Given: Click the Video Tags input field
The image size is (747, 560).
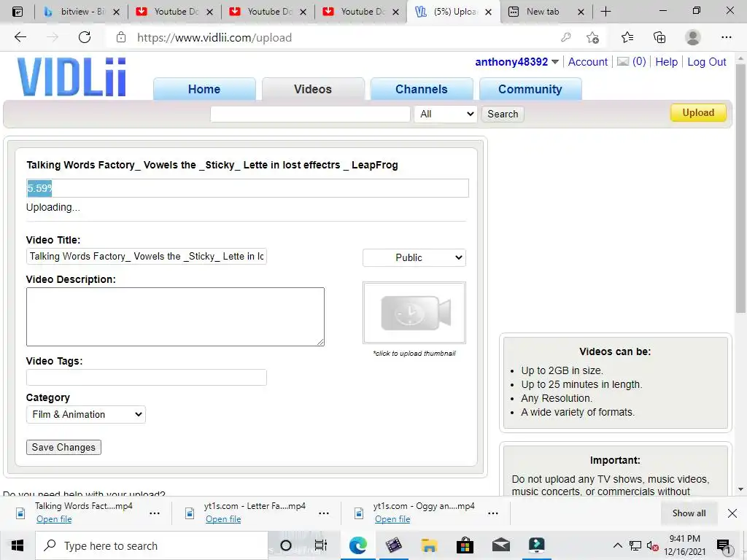Looking at the screenshot, I should [x=146, y=377].
